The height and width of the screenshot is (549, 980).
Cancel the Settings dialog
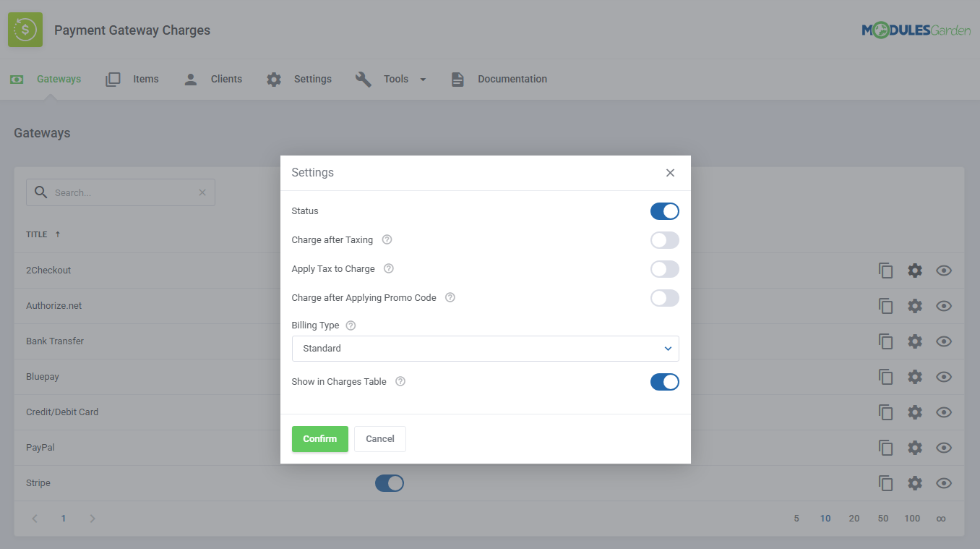(379, 438)
